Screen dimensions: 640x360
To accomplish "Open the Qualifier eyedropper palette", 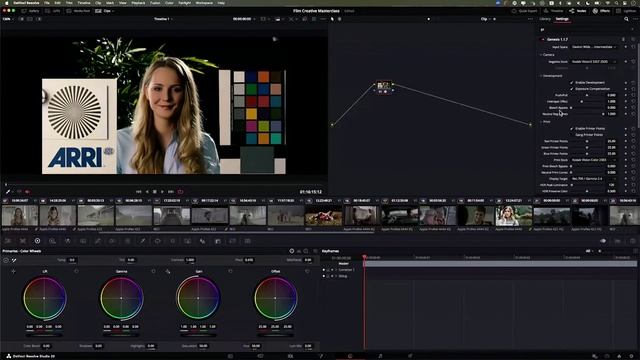I will pyautogui.click(x=142, y=241).
